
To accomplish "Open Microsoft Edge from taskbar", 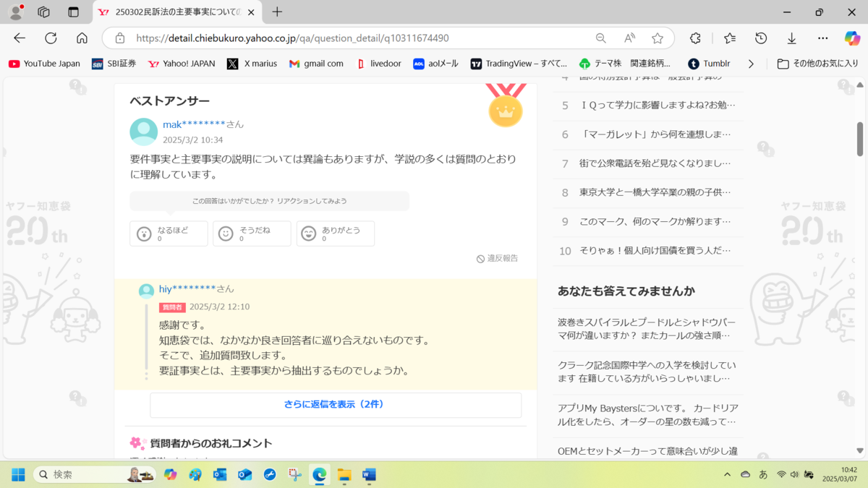I will 319,475.
